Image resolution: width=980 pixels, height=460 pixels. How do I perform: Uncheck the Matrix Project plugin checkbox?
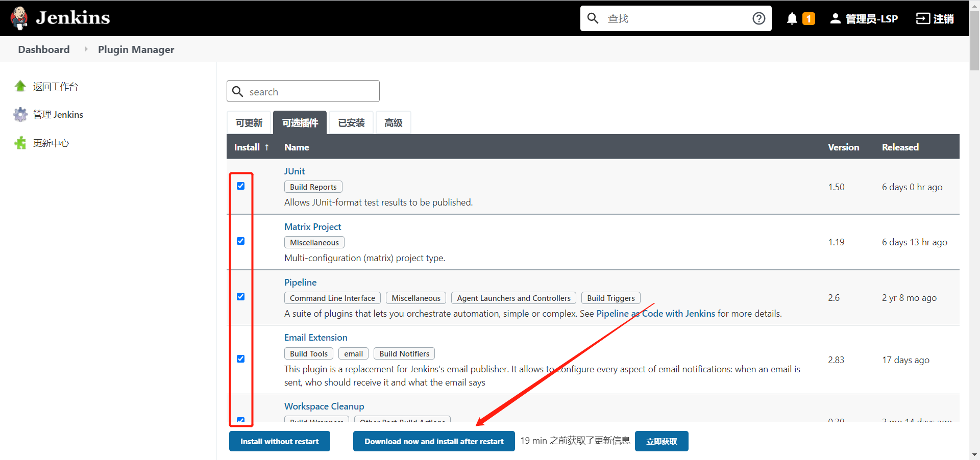241,241
